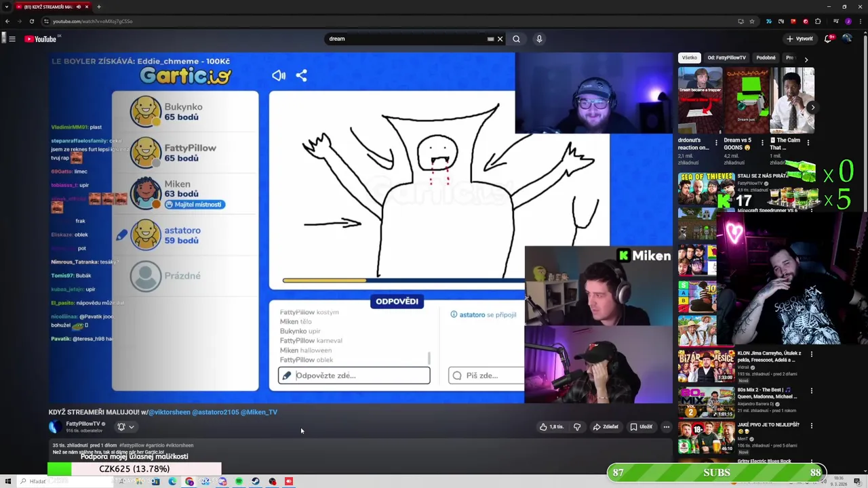Open the FattyPillowTV channel avatar
This screenshot has height=488, width=868.
pos(55,426)
